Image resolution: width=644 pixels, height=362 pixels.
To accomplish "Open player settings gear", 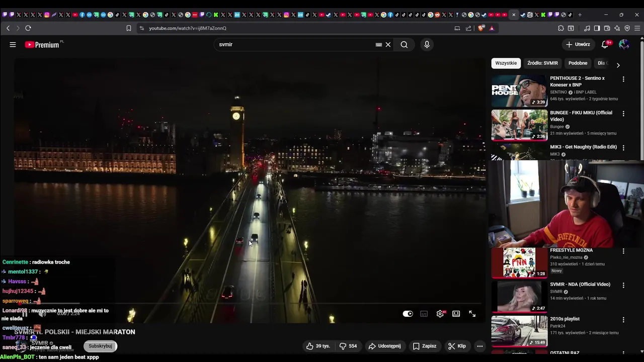I will 440,314.
